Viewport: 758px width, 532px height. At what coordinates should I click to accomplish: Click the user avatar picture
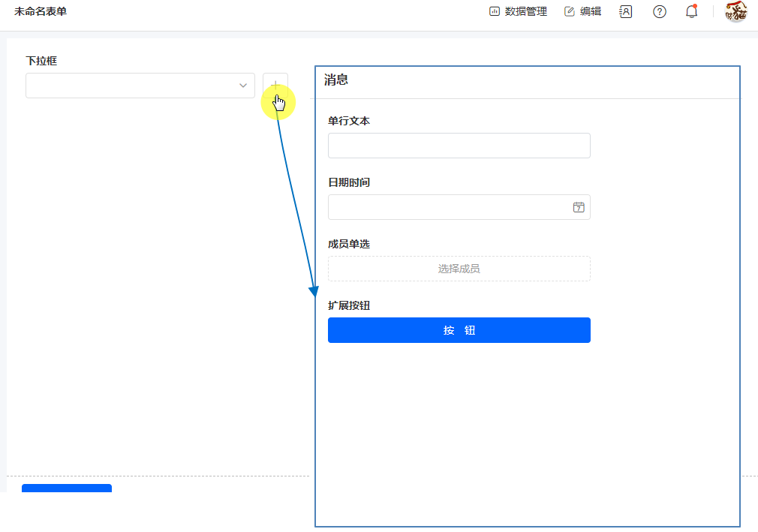coord(735,11)
